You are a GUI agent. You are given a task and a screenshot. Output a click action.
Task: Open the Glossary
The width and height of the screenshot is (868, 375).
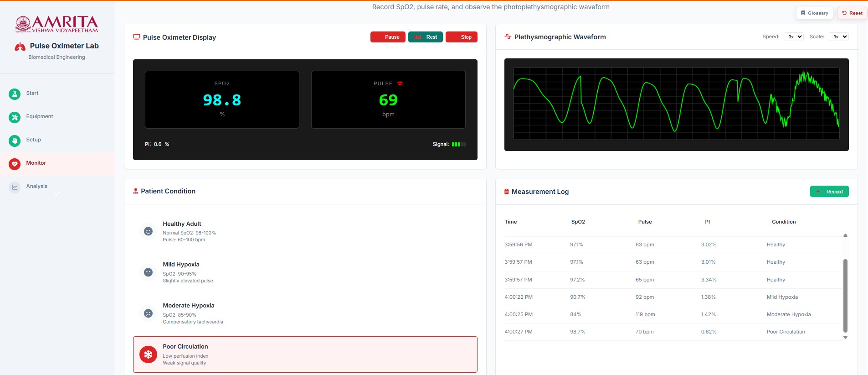pos(814,13)
